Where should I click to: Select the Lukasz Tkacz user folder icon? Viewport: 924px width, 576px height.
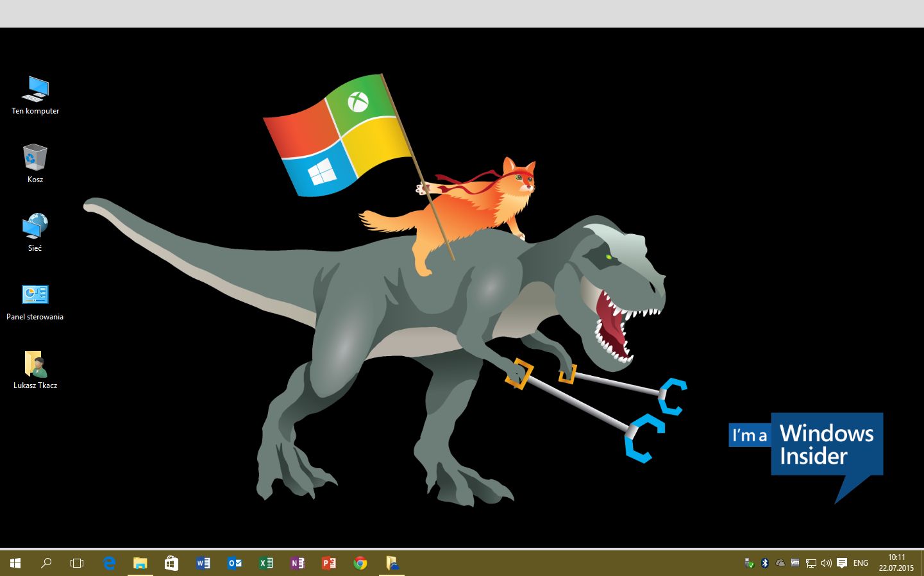point(35,370)
